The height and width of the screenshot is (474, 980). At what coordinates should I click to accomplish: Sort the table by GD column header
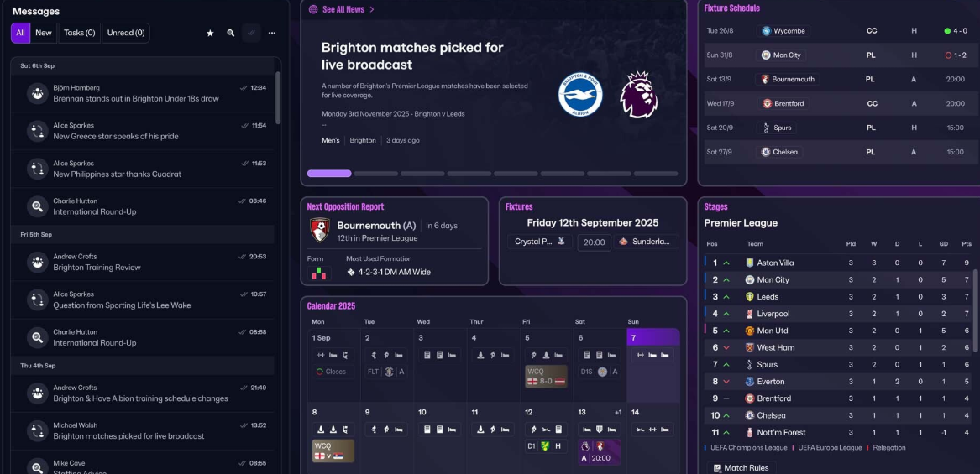943,244
